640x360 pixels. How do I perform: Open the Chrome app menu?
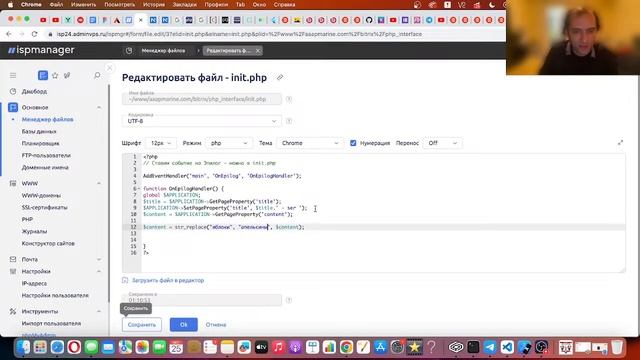coord(31,5)
